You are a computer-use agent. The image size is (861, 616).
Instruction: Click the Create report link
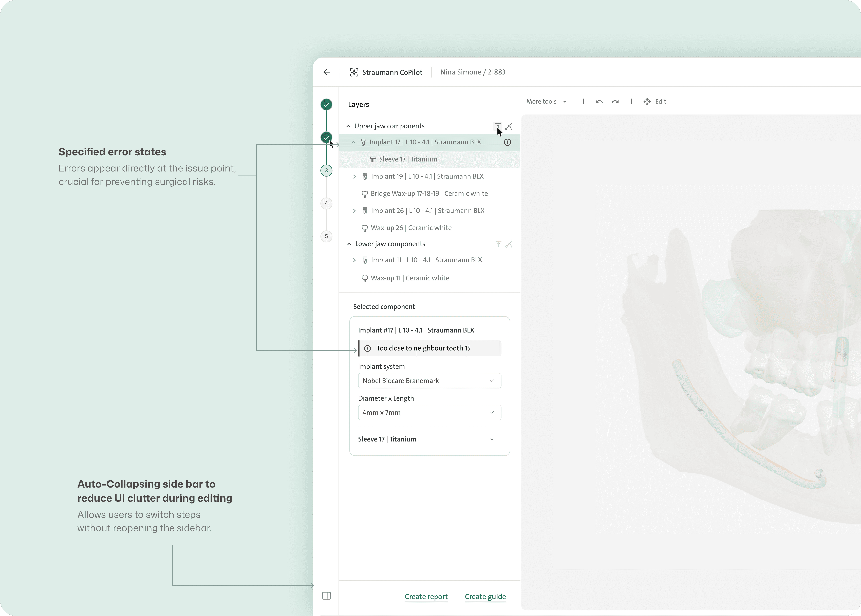[x=426, y=597]
